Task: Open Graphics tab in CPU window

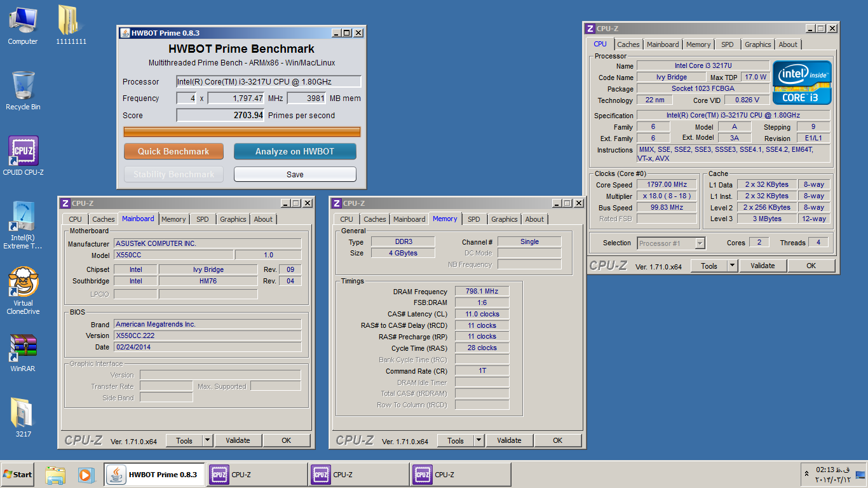Action: click(758, 44)
